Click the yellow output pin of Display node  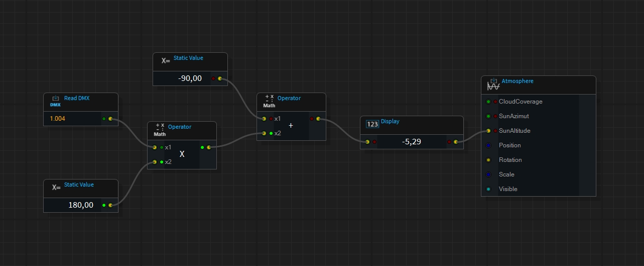456,142
